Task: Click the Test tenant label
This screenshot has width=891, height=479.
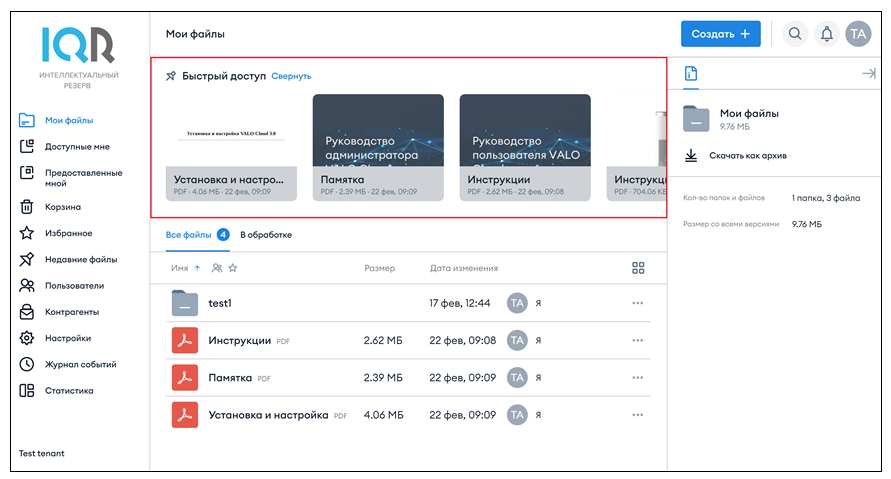Action: tap(41, 453)
